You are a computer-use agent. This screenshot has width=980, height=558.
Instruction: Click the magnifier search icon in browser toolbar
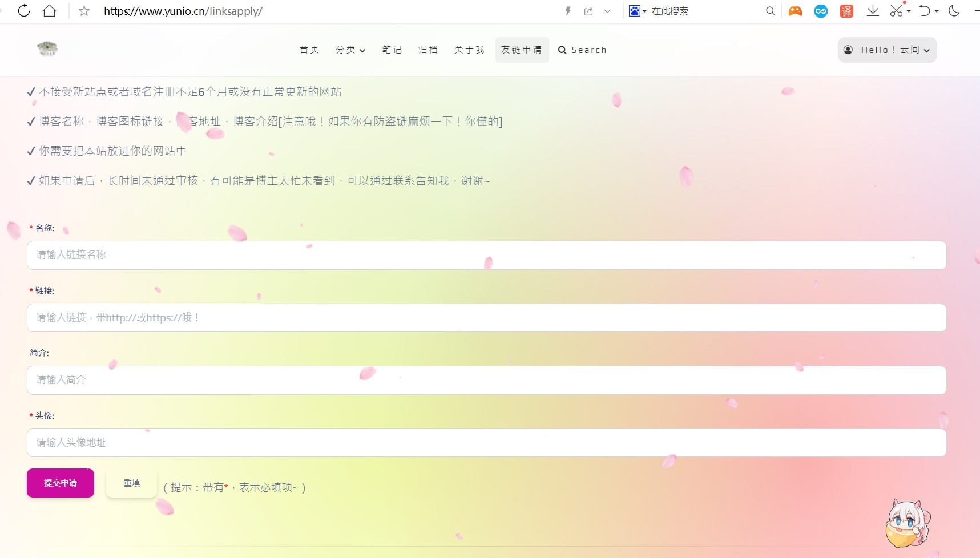tap(770, 11)
